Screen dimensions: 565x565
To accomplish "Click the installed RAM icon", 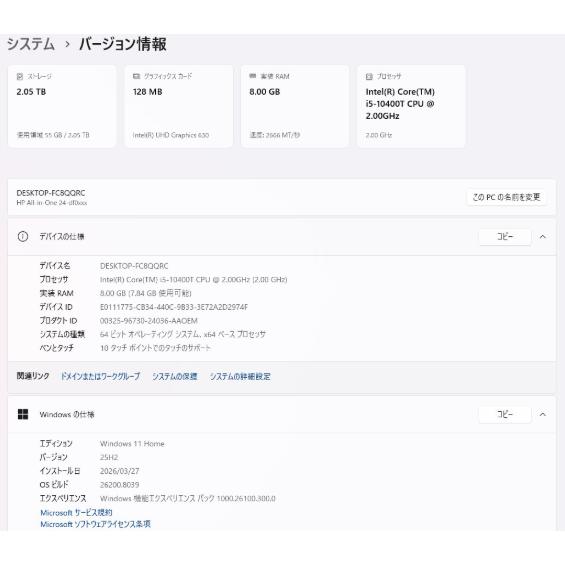I will tap(253, 76).
